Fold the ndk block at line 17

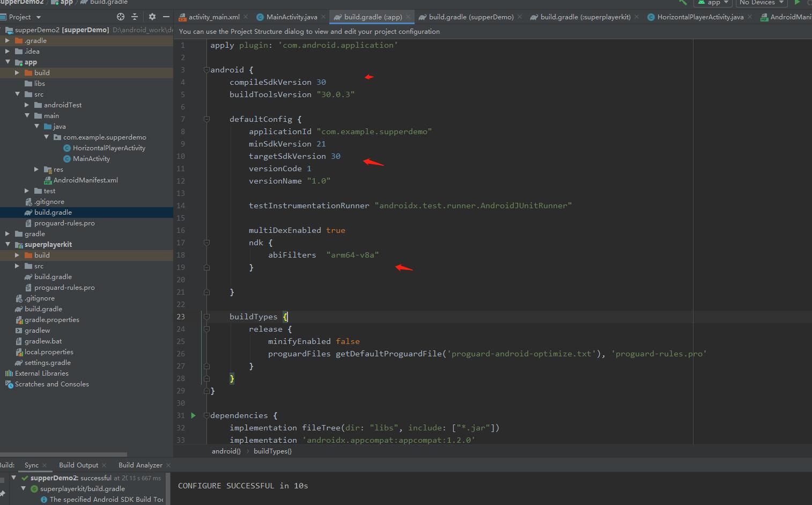pyautogui.click(x=206, y=243)
